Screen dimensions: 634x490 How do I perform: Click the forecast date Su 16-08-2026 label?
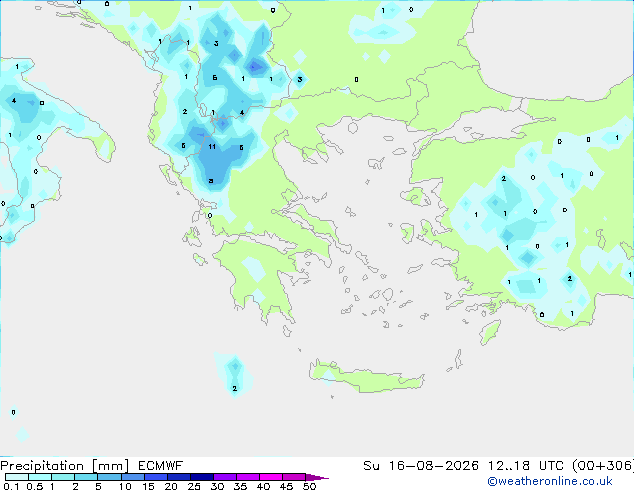click(421, 466)
